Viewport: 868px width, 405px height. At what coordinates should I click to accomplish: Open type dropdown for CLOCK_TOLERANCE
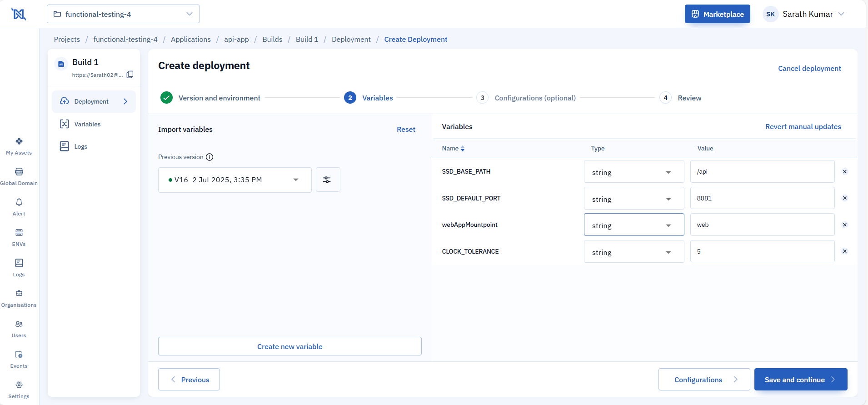[634, 252]
